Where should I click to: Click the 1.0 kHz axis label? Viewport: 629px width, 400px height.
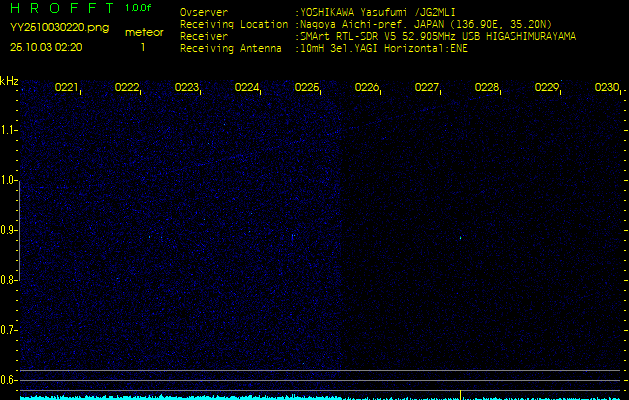tap(9, 180)
